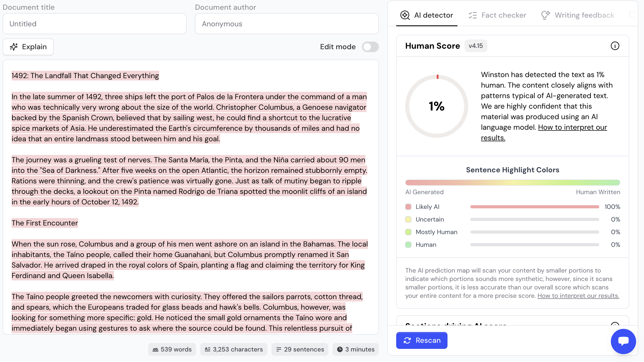The width and height of the screenshot is (644, 362).
Task: Click the 539 words counter badge
Action: coord(172,349)
